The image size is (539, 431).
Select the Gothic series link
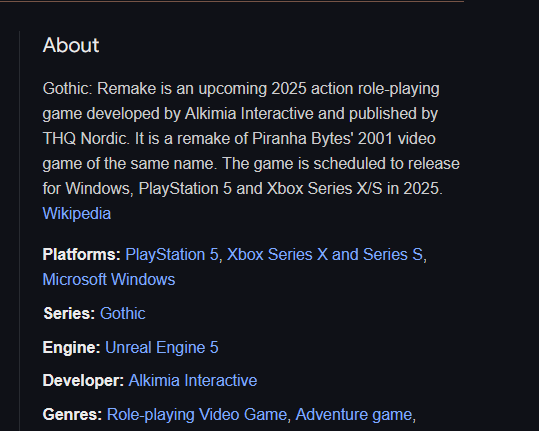click(123, 313)
